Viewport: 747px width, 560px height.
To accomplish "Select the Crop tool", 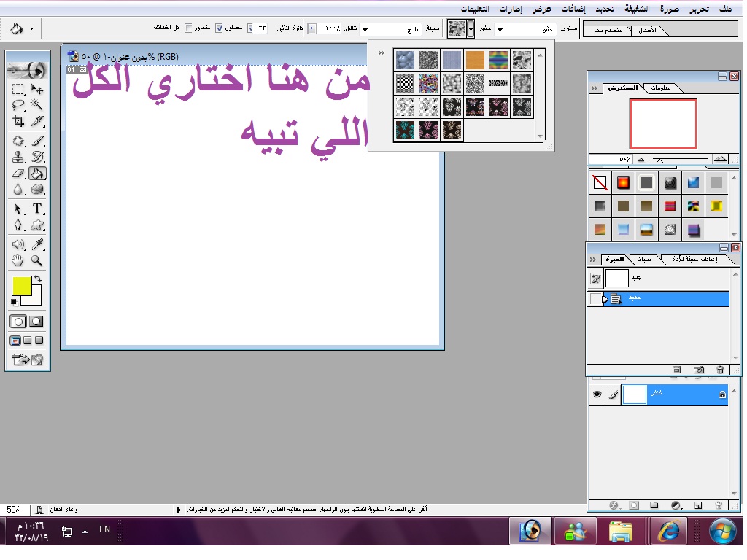I will coord(18,121).
